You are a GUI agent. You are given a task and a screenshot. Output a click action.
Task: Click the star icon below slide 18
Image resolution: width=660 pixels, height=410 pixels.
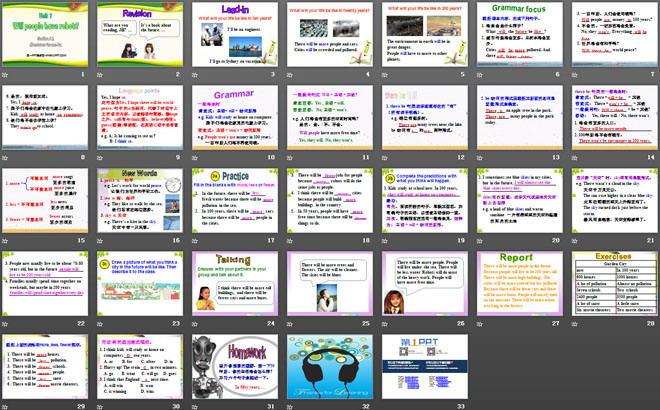290,241
